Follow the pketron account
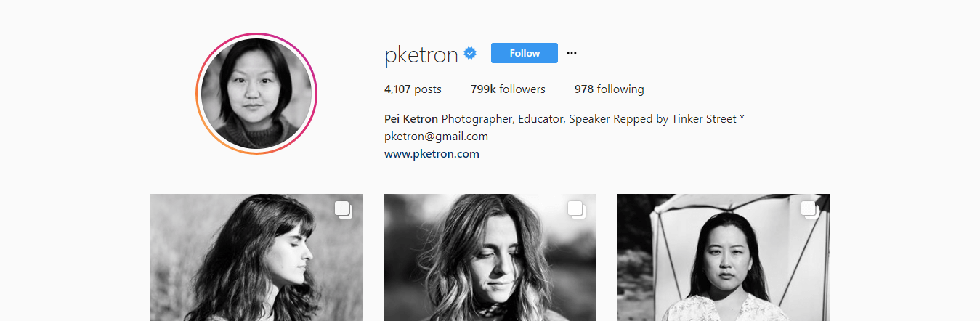The width and height of the screenshot is (980, 321). coord(525,53)
